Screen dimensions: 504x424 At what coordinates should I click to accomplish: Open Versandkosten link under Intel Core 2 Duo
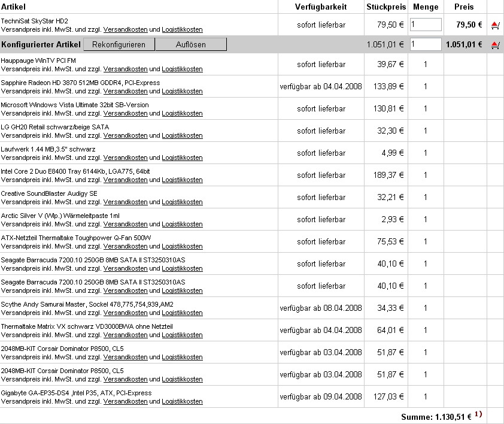pyautogui.click(x=125, y=180)
